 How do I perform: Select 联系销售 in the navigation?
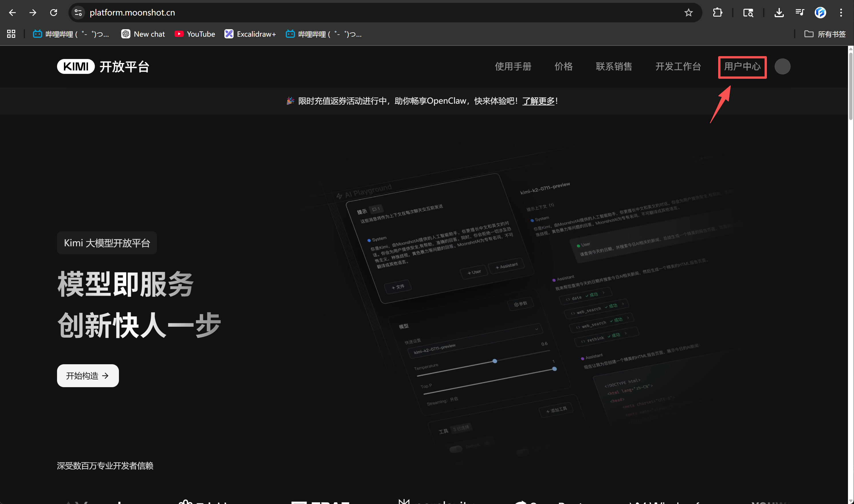pos(614,66)
